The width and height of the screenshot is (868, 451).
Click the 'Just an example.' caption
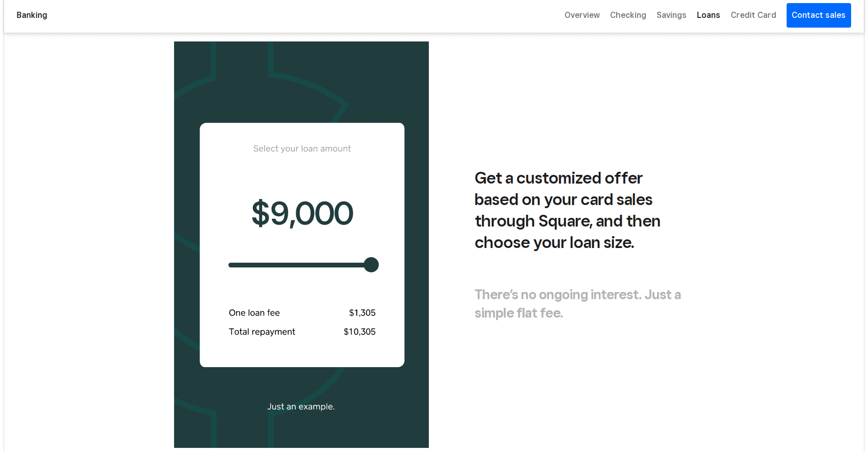pyautogui.click(x=301, y=407)
